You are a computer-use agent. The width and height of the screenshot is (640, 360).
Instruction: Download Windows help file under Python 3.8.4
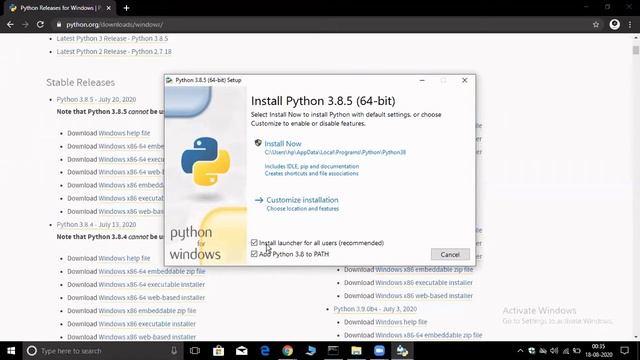coord(124,258)
